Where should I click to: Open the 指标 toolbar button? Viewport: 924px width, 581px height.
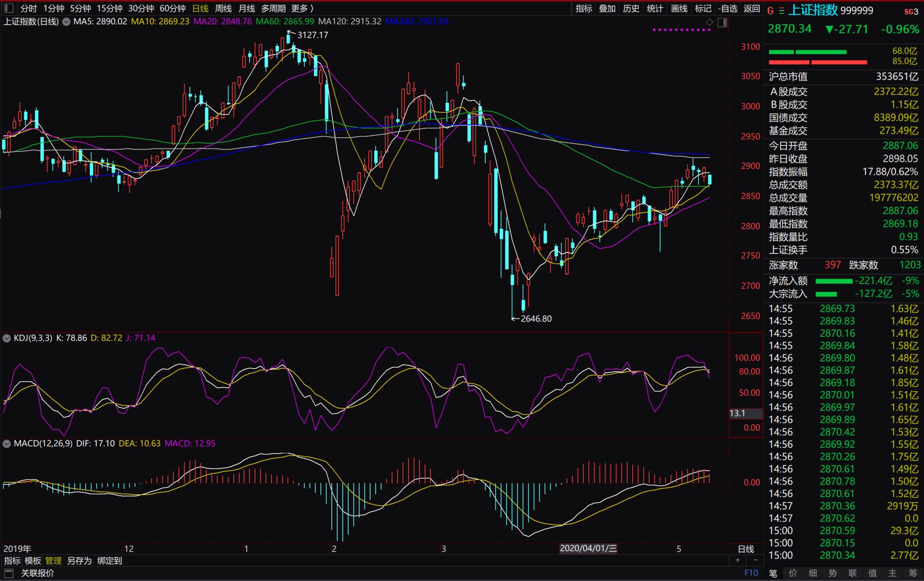point(584,8)
